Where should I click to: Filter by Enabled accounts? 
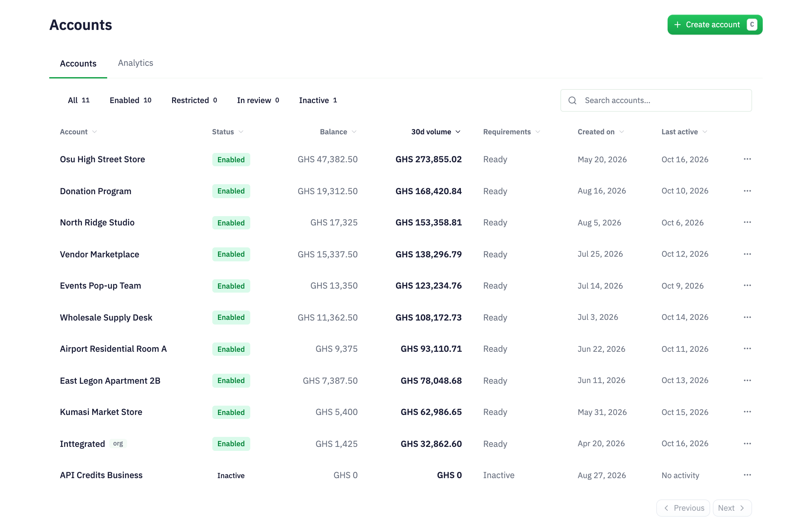[x=130, y=100]
